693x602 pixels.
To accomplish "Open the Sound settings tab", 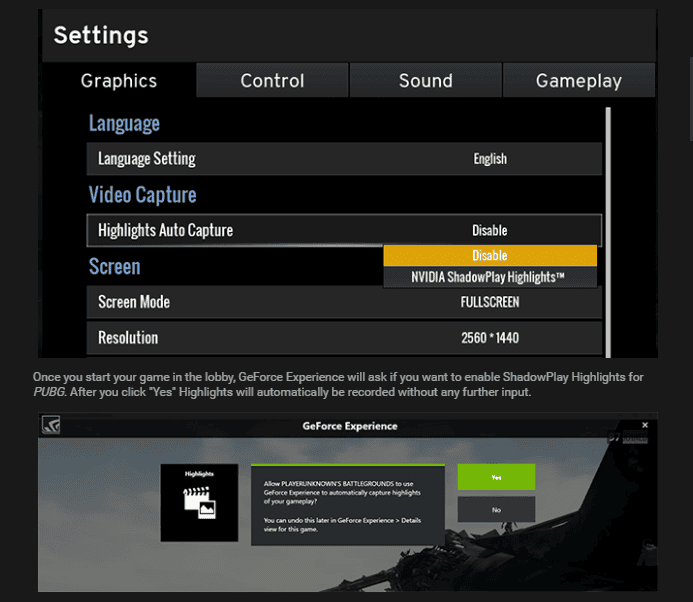I will coord(425,81).
